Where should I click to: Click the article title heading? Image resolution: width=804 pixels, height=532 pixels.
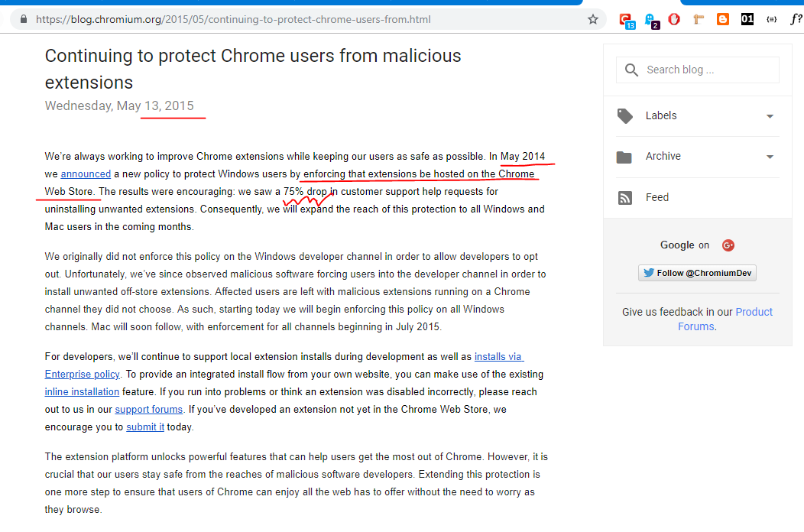click(x=253, y=69)
